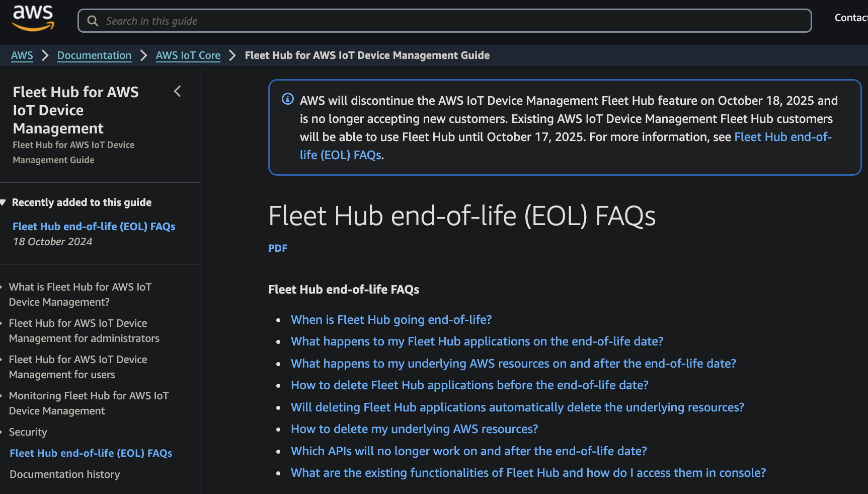
Task: Select Fleet Hub Device Management Guide breadcrumb text
Action: tap(367, 55)
